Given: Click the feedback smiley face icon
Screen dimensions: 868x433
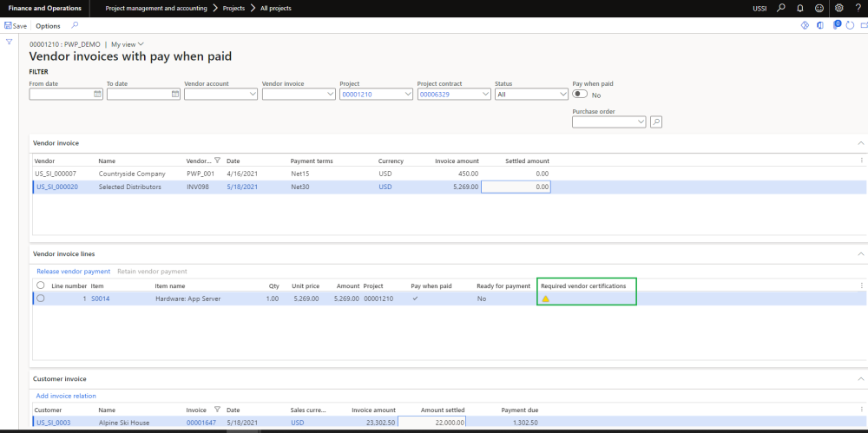Looking at the screenshot, I should click(819, 8).
